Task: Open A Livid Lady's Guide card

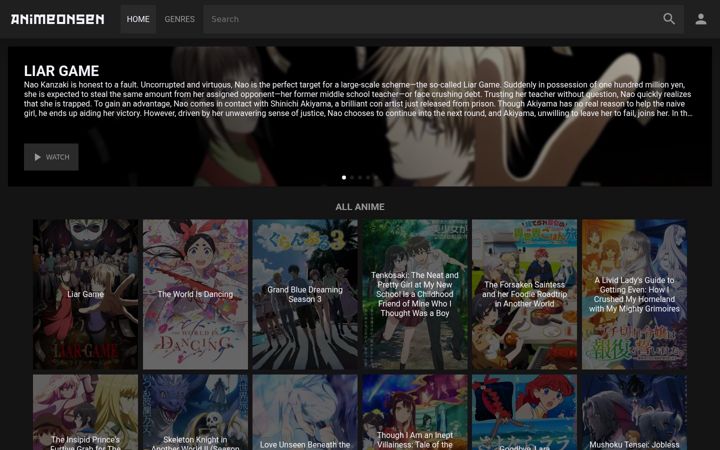Action: pos(635,294)
